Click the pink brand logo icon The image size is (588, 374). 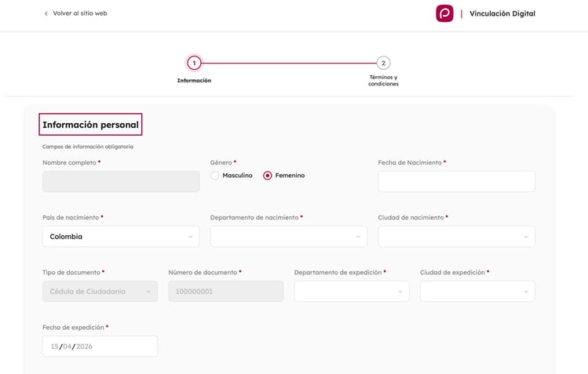click(444, 13)
